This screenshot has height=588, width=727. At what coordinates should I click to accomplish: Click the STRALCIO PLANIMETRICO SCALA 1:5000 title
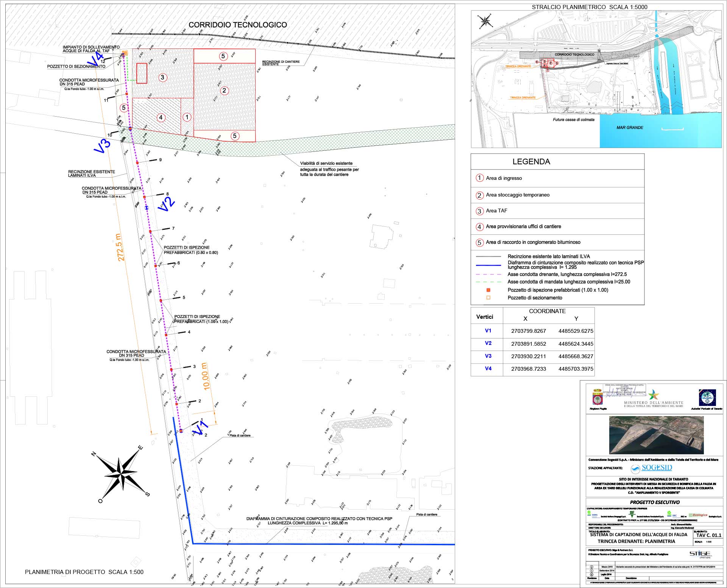tap(590, 7)
